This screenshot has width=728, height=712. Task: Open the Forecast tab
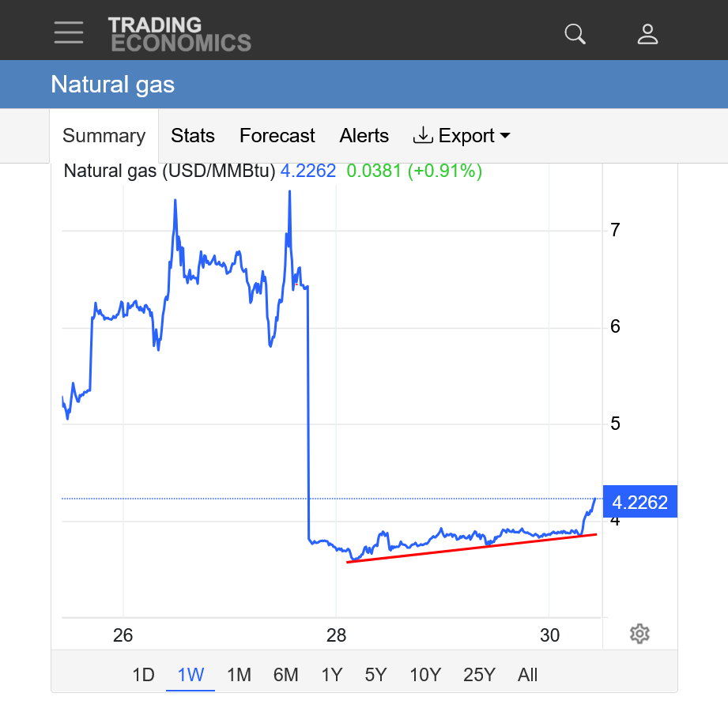point(277,136)
